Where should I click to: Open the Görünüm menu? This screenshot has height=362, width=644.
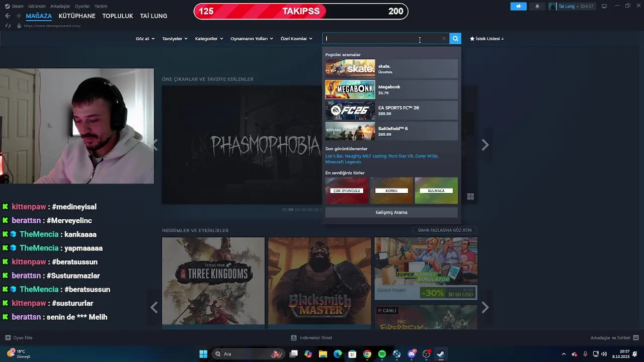(x=37, y=6)
